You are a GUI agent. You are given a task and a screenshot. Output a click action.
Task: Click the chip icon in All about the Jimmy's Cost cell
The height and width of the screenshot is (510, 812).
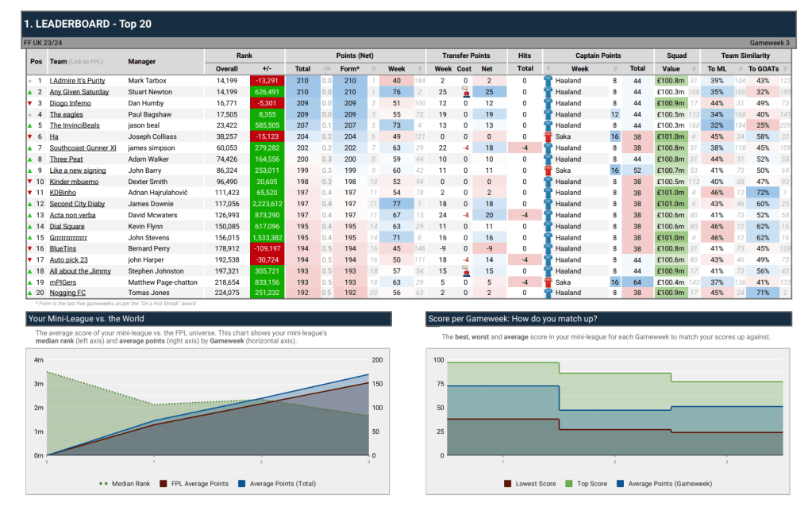(465, 270)
